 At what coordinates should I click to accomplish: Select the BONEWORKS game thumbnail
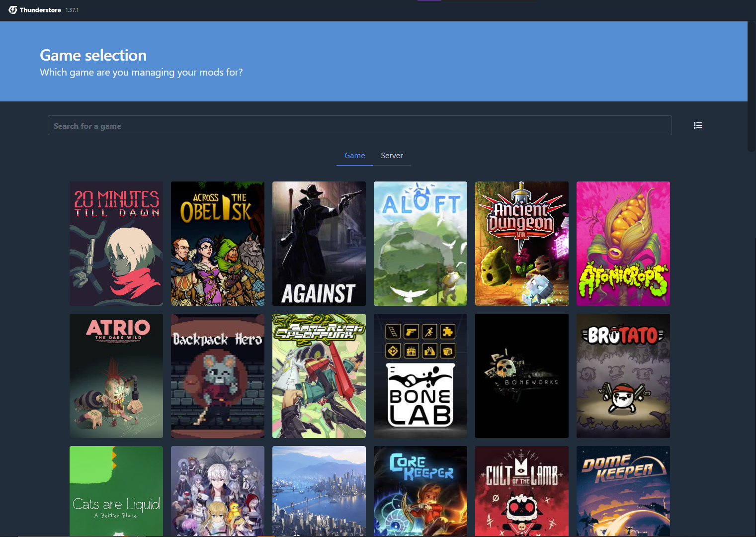tap(522, 376)
